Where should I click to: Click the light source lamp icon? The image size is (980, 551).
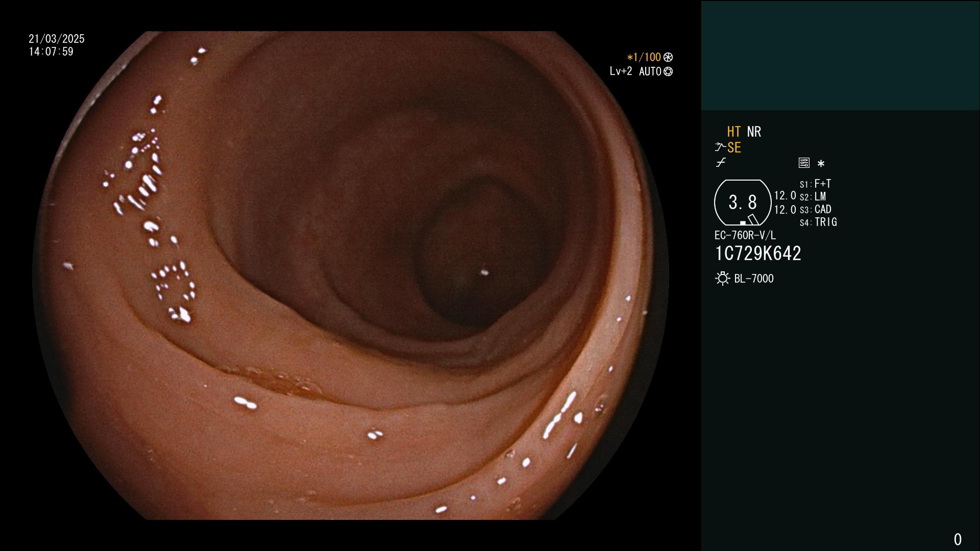click(x=722, y=279)
